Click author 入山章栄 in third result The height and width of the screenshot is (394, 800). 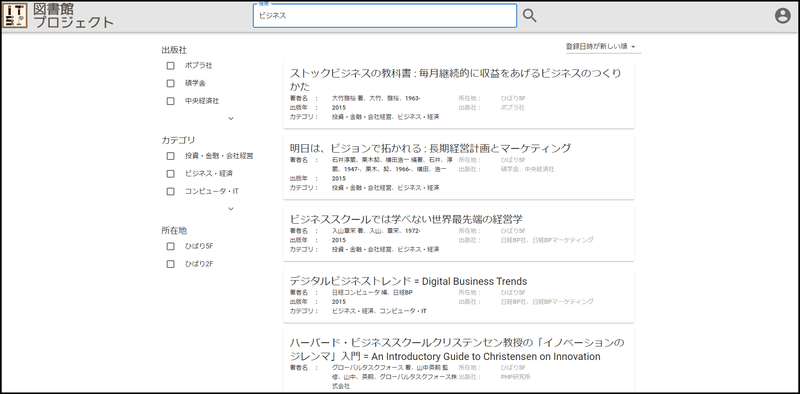(x=376, y=231)
